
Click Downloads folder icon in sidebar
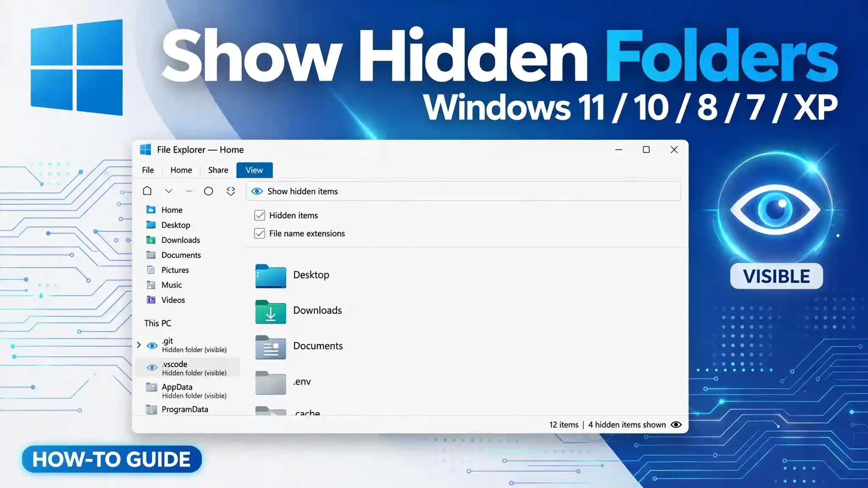pyautogui.click(x=150, y=240)
